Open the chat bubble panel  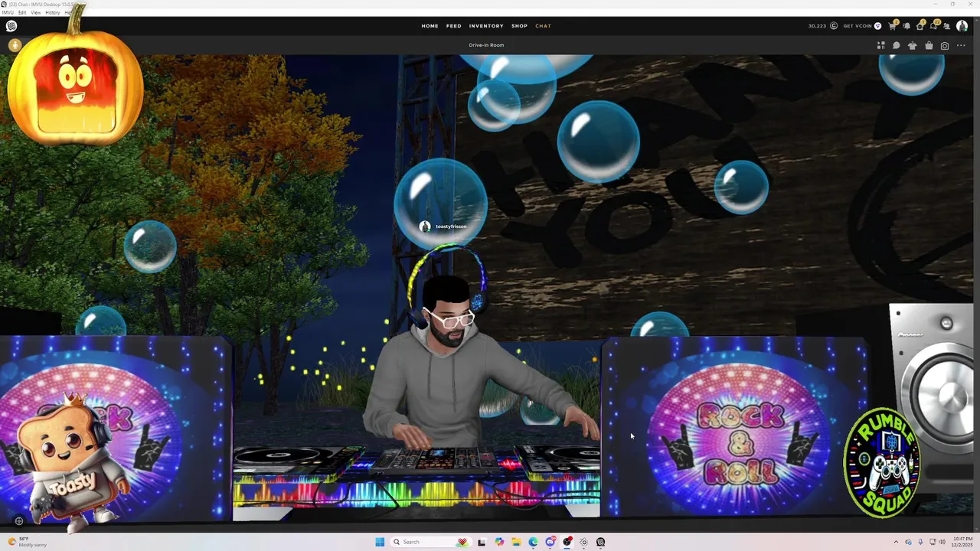(896, 45)
